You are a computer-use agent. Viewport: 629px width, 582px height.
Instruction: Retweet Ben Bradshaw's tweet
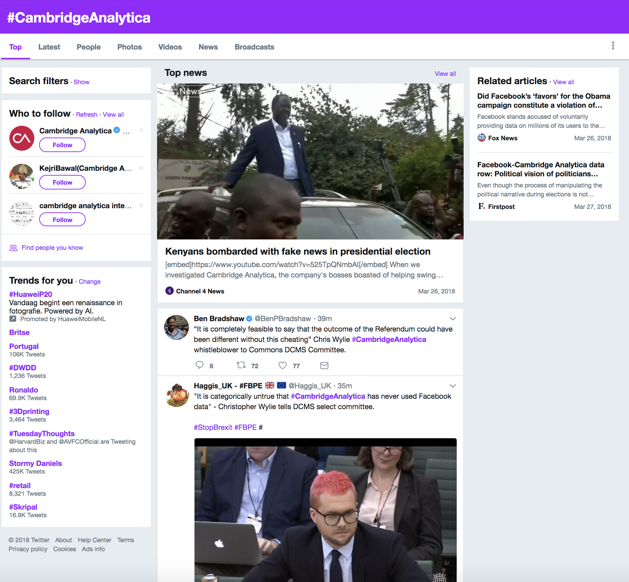click(x=241, y=365)
